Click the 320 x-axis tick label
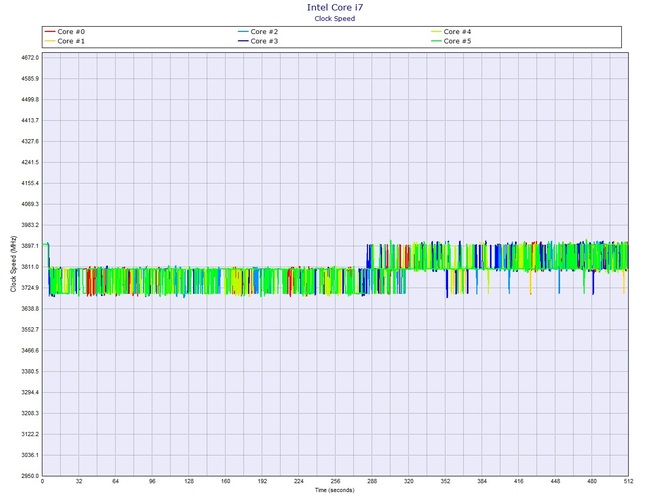This screenshot has width=670, height=502. 408,481
